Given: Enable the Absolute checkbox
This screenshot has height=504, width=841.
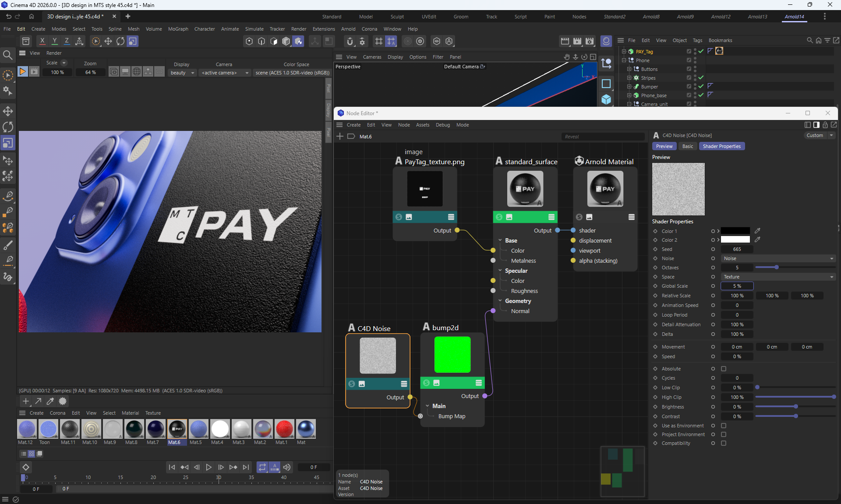Looking at the screenshot, I should coord(724,369).
